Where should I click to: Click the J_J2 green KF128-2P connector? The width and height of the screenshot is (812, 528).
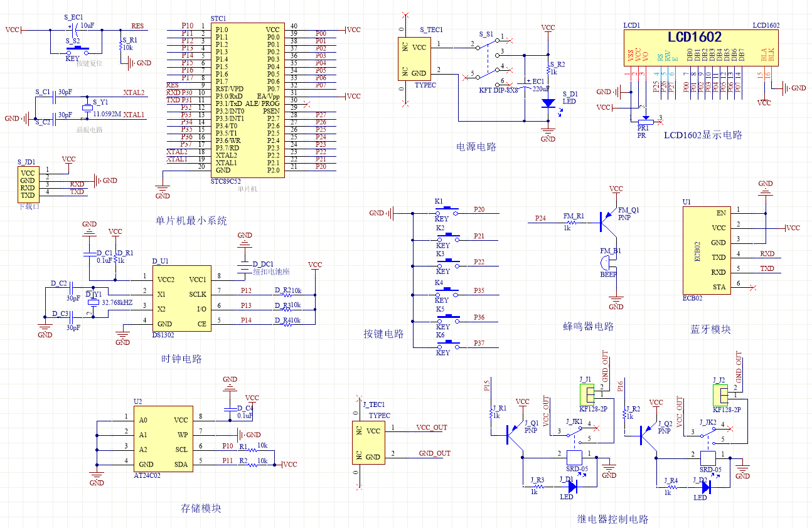coord(720,395)
